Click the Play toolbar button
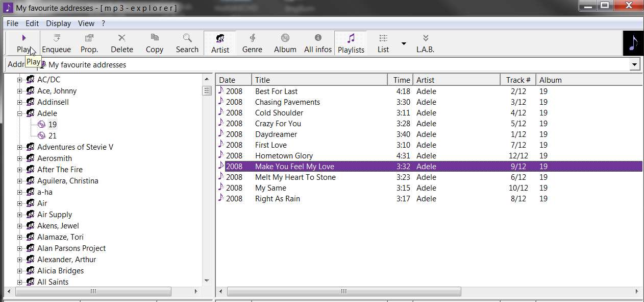The width and height of the screenshot is (644, 302). click(23, 43)
